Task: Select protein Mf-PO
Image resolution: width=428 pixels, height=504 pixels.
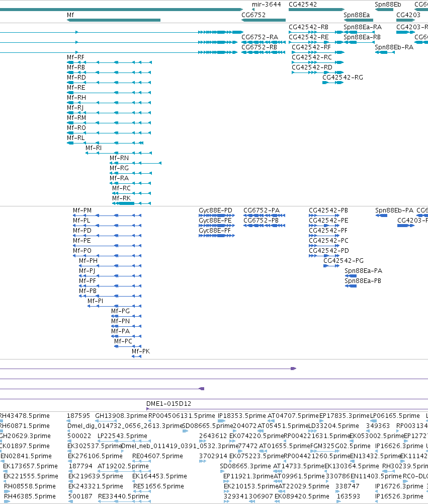Action: 82,251
